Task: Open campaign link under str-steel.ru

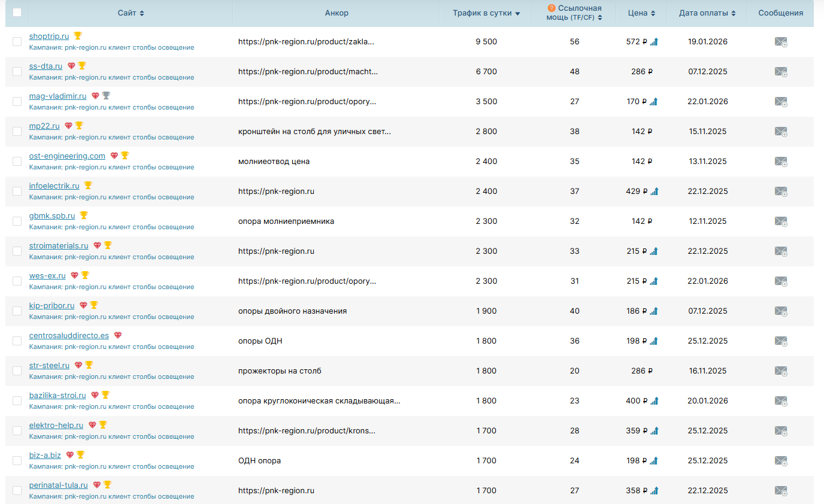Action: pos(111,377)
